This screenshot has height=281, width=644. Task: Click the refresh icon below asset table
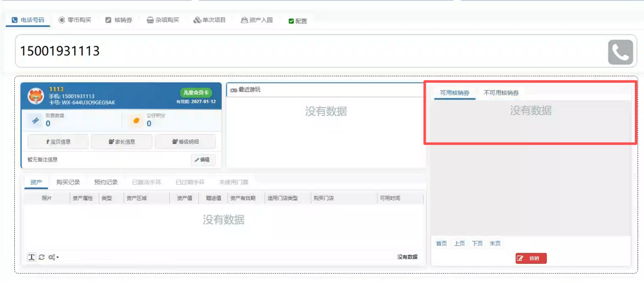42,258
